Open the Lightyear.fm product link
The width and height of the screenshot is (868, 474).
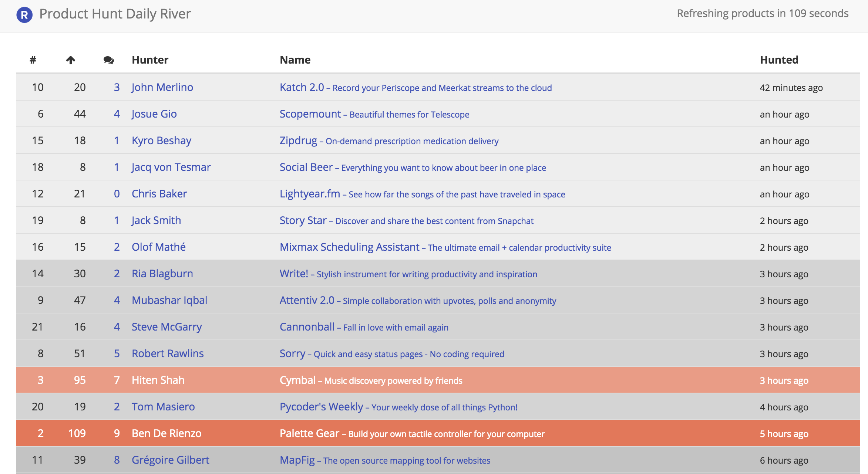click(310, 193)
